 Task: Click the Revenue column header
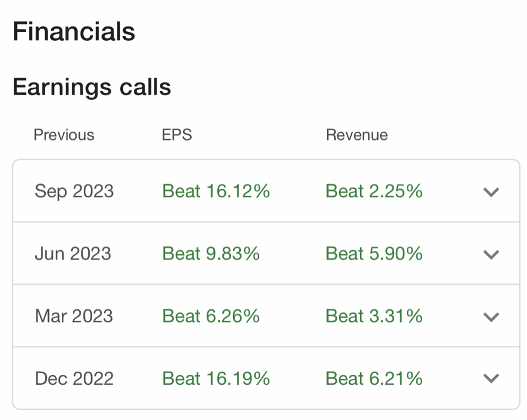pyautogui.click(x=357, y=135)
